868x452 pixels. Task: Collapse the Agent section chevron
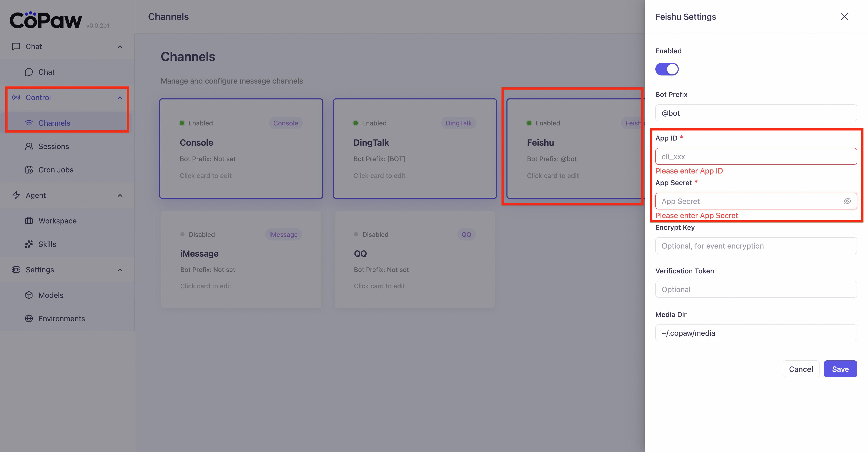pyautogui.click(x=120, y=195)
